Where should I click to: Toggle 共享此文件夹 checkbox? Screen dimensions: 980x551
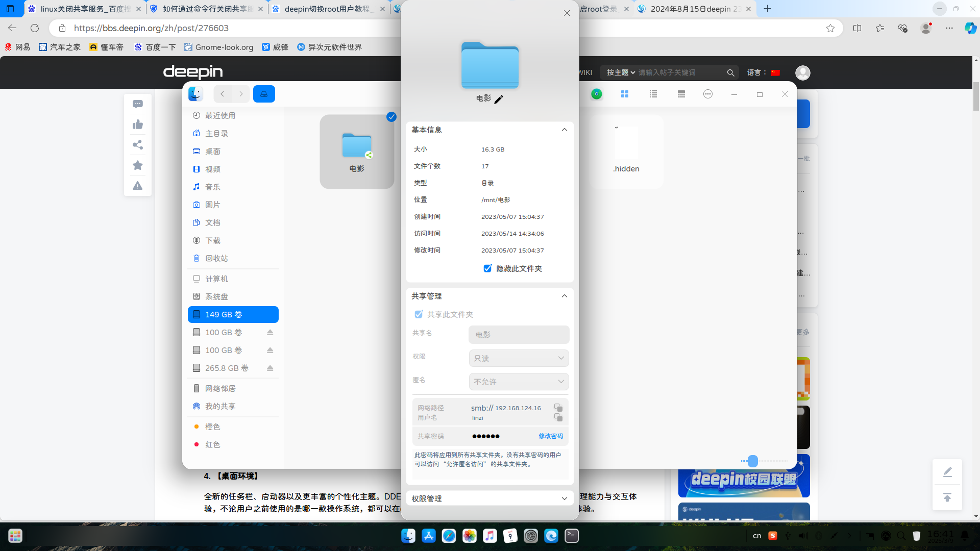click(419, 314)
